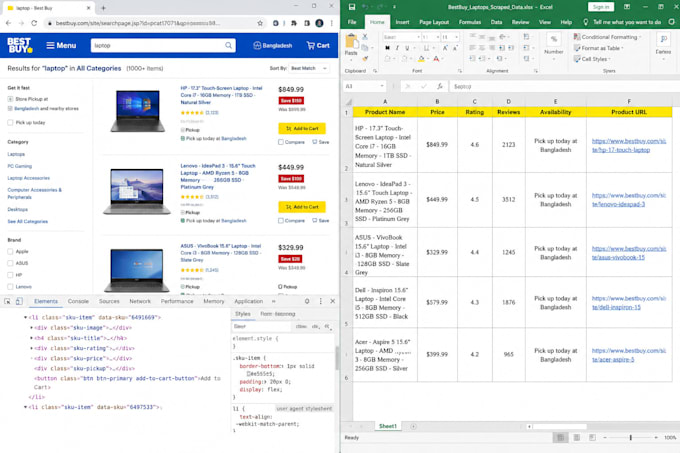Viewport: 680px width, 453px height.
Task: Click the search magnifier in Best Buy search box
Action: coord(229,45)
